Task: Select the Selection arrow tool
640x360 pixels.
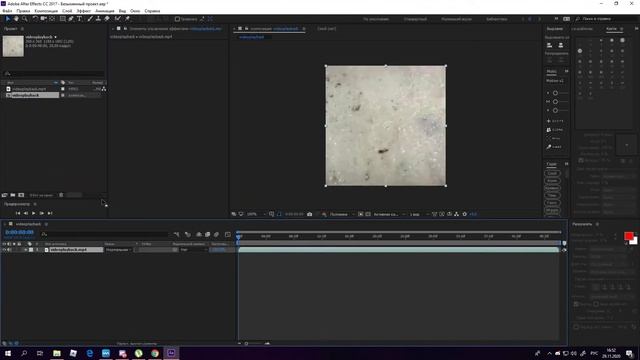Action: tap(8, 19)
